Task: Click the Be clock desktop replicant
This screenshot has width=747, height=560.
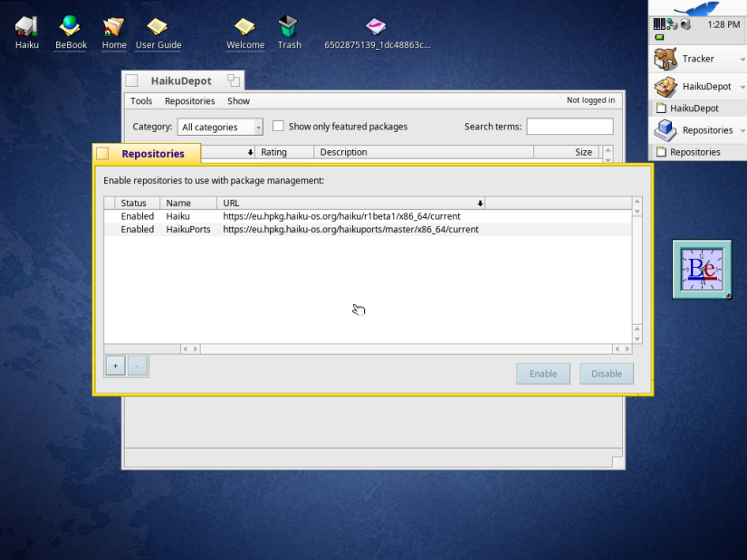Action: click(702, 270)
